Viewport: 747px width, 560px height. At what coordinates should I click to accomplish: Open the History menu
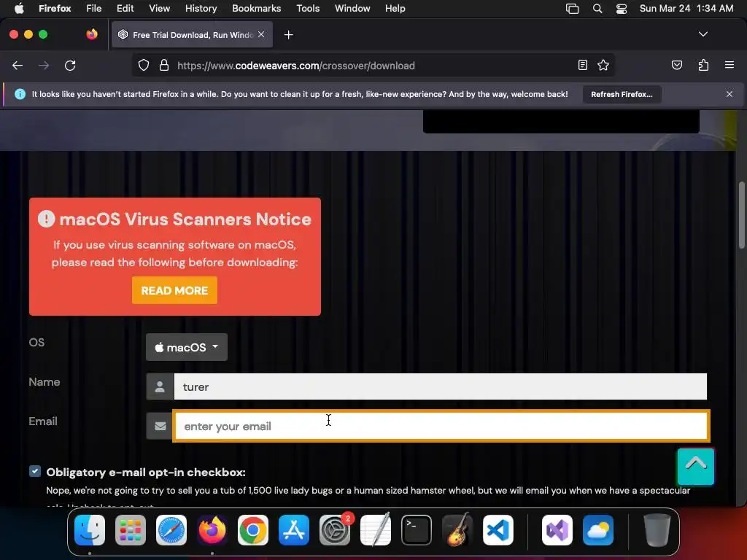tap(201, 9)
